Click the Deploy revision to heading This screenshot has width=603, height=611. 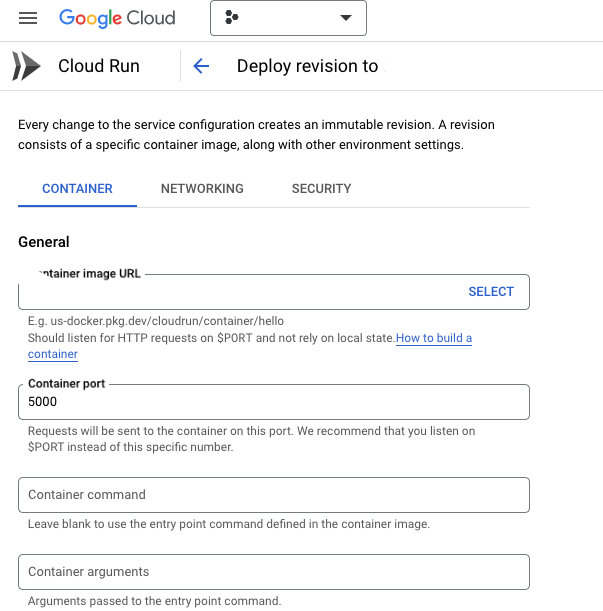pos(307,66)
